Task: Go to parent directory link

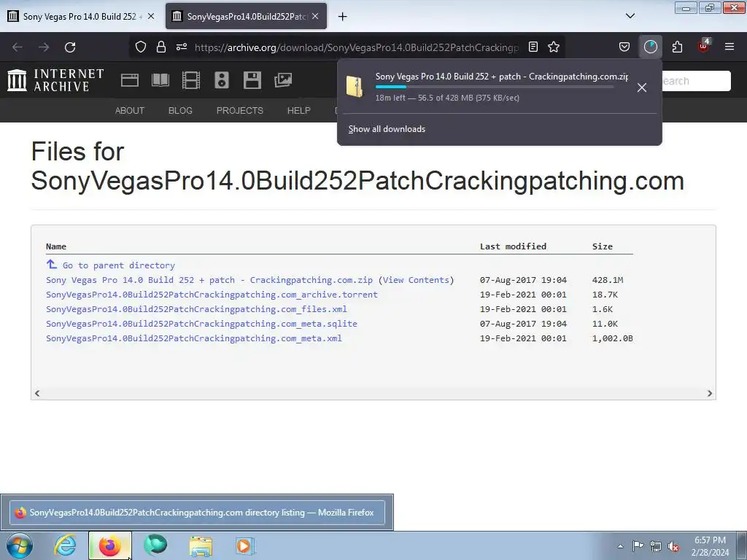Action: coord(119,265)
